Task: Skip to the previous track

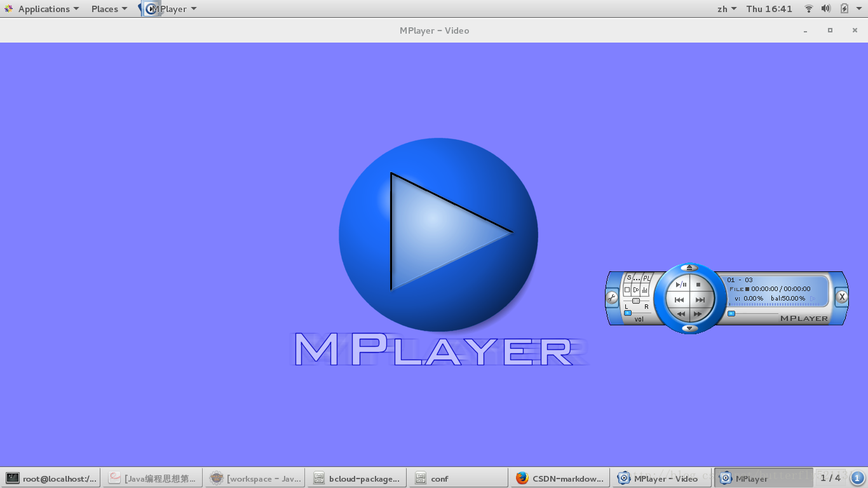Action: click(679, 300)
